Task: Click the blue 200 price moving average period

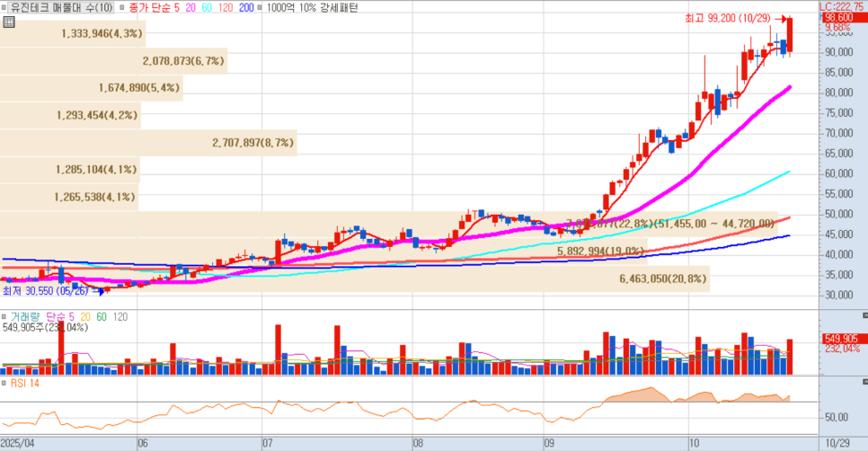Action: [246, 8]
